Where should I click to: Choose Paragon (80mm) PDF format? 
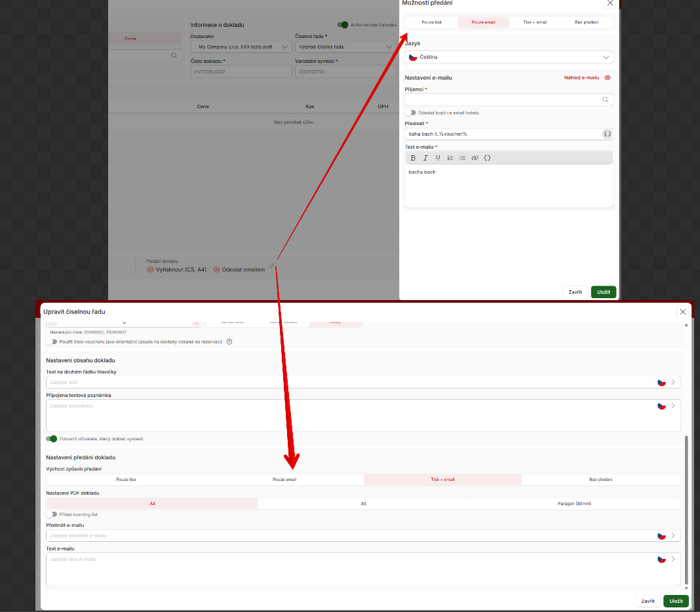pos(574,503)
